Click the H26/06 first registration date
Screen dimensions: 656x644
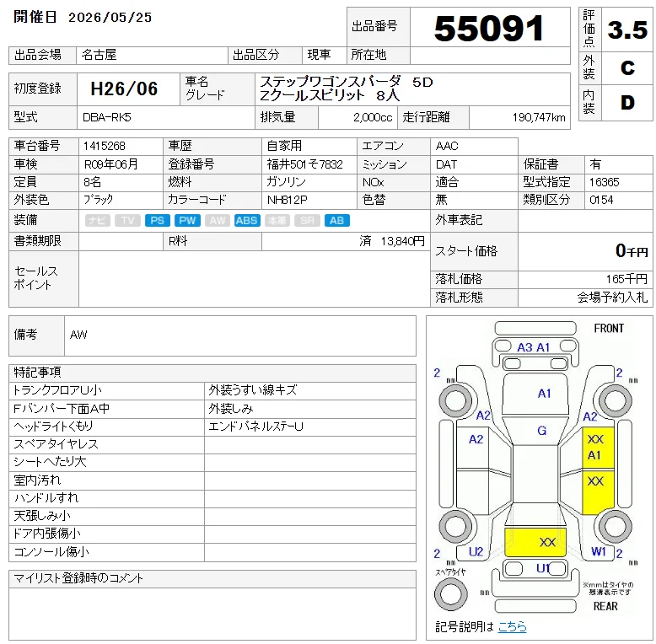(x=124, y=89)
